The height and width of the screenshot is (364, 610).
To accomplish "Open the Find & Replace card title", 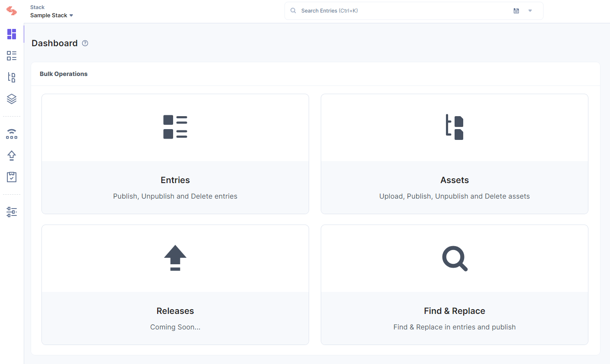I will click(x=455, y=311).
